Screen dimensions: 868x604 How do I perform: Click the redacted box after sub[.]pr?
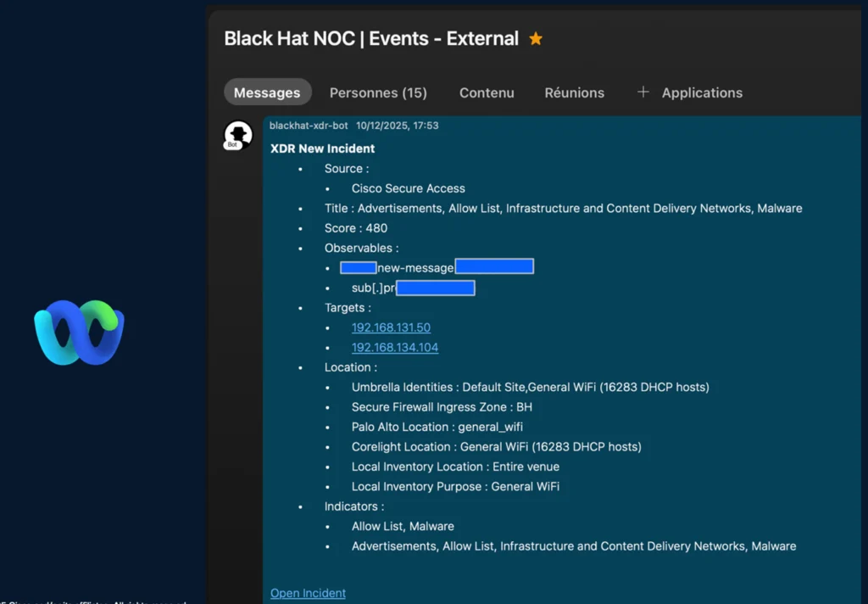pos(436,288)
